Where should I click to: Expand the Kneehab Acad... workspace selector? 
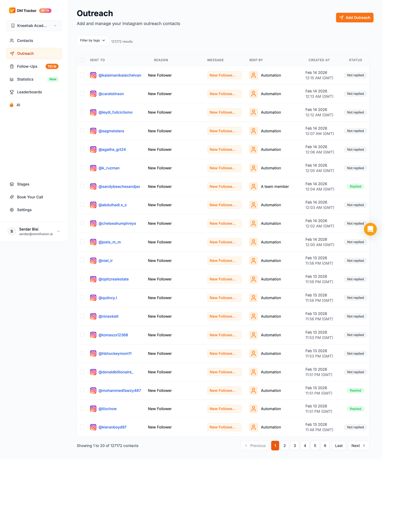pyautogui.click(x=34, y=26)
